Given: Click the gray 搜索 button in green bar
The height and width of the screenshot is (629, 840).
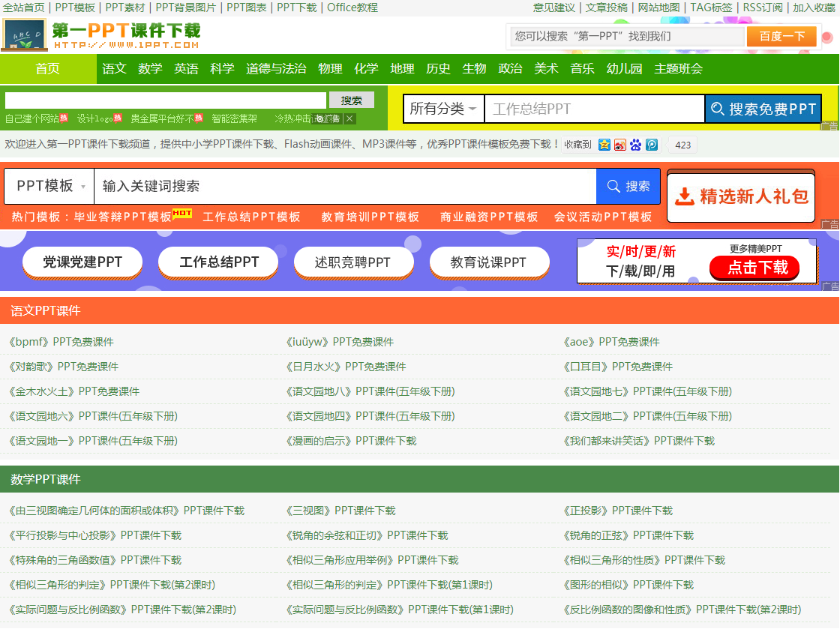Looking at the screenshot, I should tap(352, 100).
